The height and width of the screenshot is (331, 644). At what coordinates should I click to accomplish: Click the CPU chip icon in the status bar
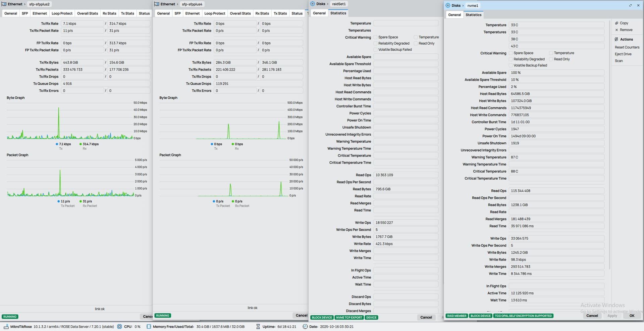(x=119, y=326)
